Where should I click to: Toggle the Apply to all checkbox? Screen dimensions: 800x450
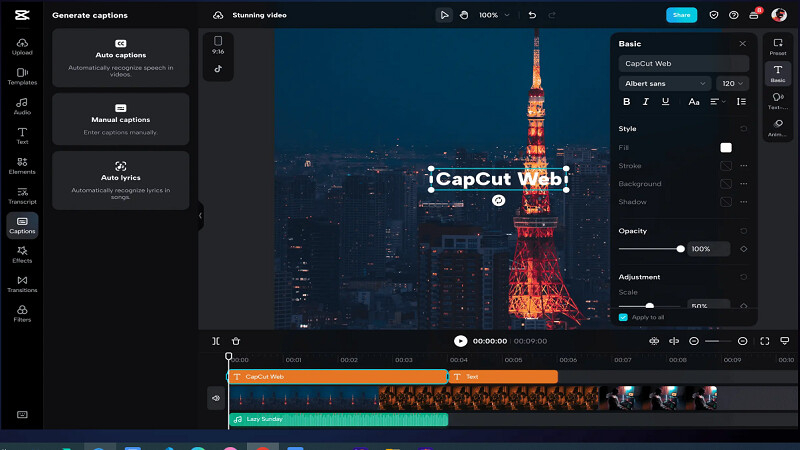[623, 317]
